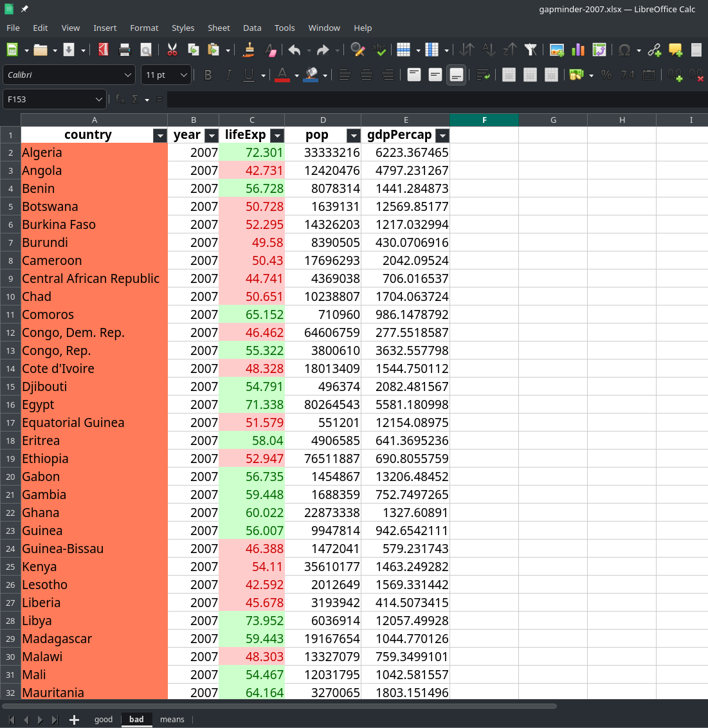Open the country column filter dropdown
Image resolution: width=708 pixels, height=728 pixels.
[x=160, y=136]
